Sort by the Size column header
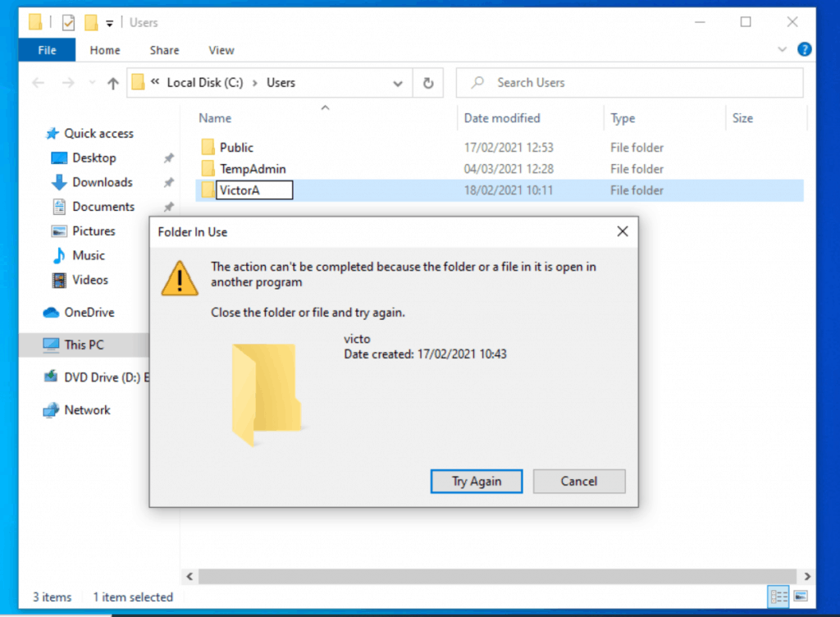This screenshot has width=840, height=617. 742,118
